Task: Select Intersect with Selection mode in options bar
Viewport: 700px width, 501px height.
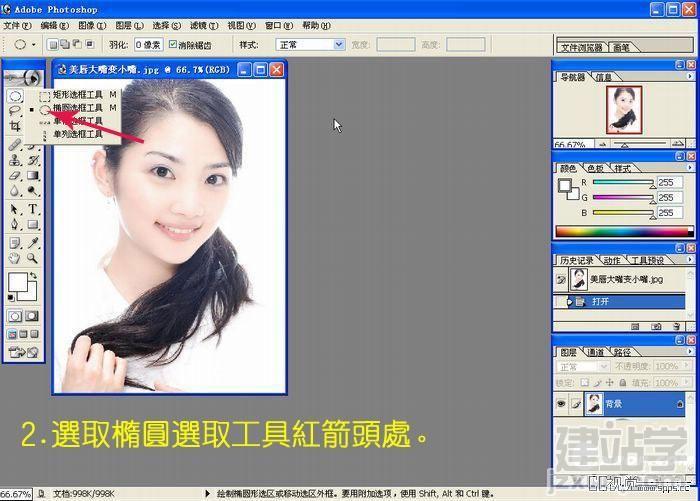Action: (90, 45)
